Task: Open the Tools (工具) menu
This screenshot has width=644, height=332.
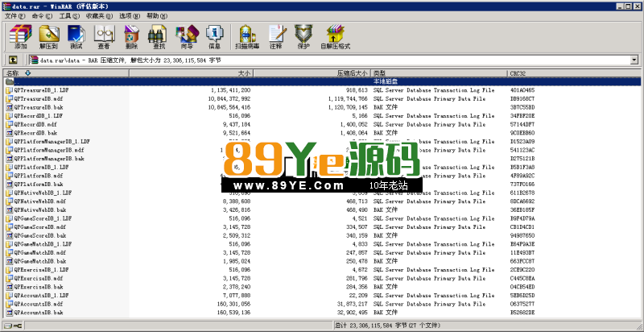Action: (69, 16)
